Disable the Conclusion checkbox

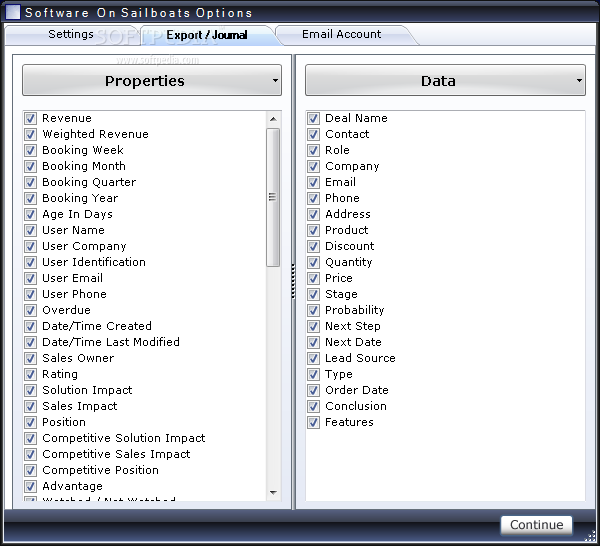click(313, 406)
